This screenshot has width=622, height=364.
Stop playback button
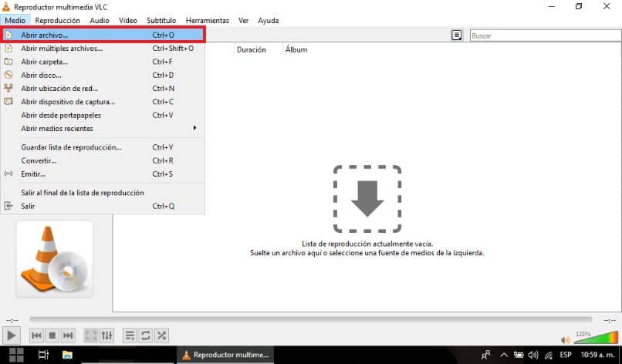52,335
